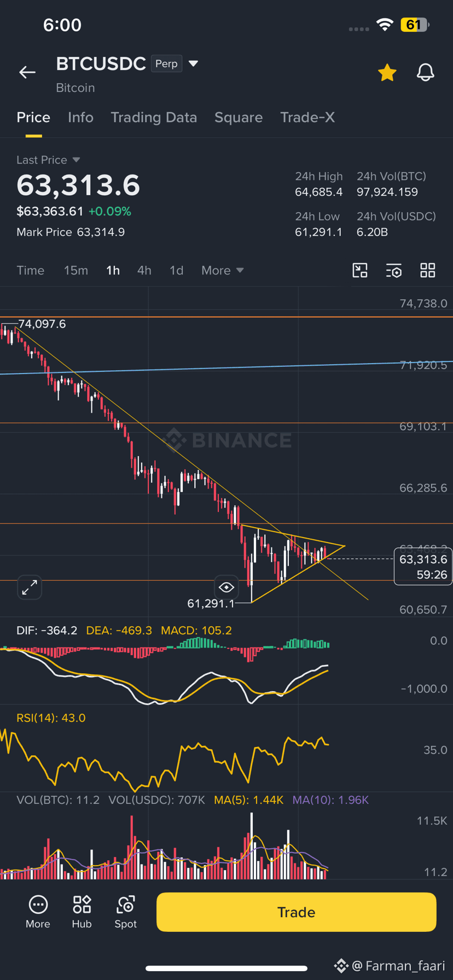Tap the MA(10): 1.96K volume label
Image resolution: width=453 pixels, height=980 pixels.
330,800
